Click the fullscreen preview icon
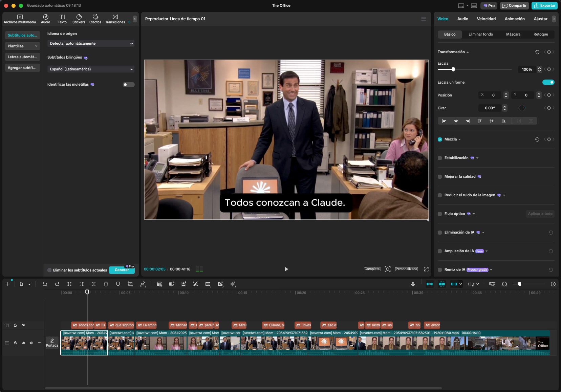Screen dimensions: 561x392 pyautogui.click(x=426, y=269)
